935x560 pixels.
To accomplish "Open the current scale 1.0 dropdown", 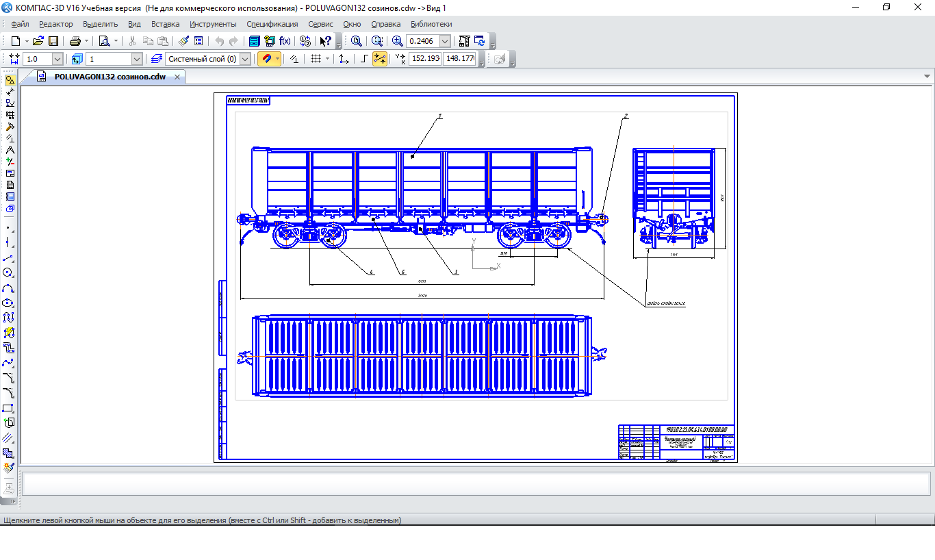I will point(57,59).
